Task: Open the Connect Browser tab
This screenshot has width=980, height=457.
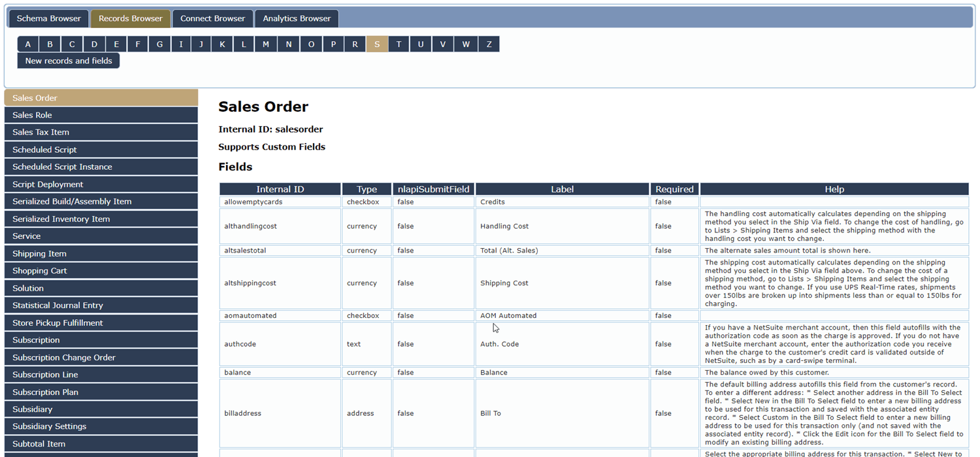Action: [x=212, y=18]
